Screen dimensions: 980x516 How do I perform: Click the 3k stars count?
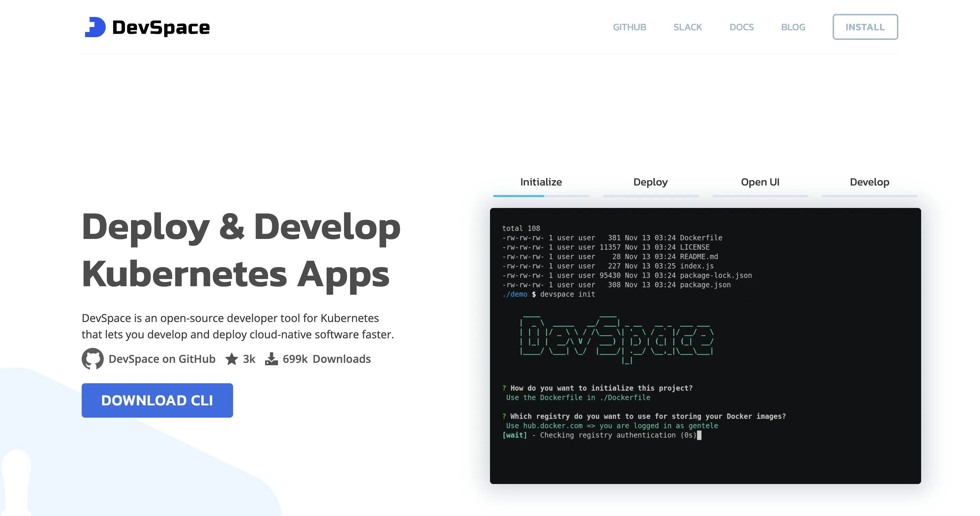click(x=249, y=359)
